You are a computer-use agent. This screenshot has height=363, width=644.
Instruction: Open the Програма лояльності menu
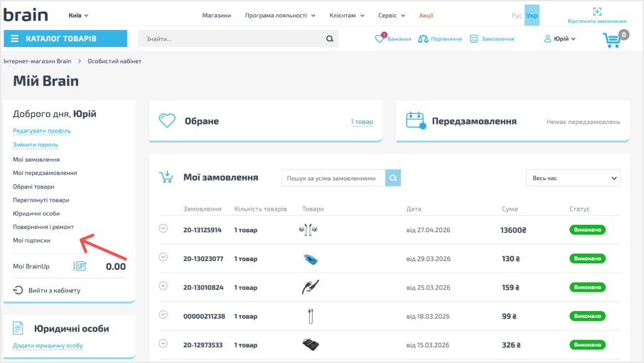pyautogui.click(x=280, y=15)
